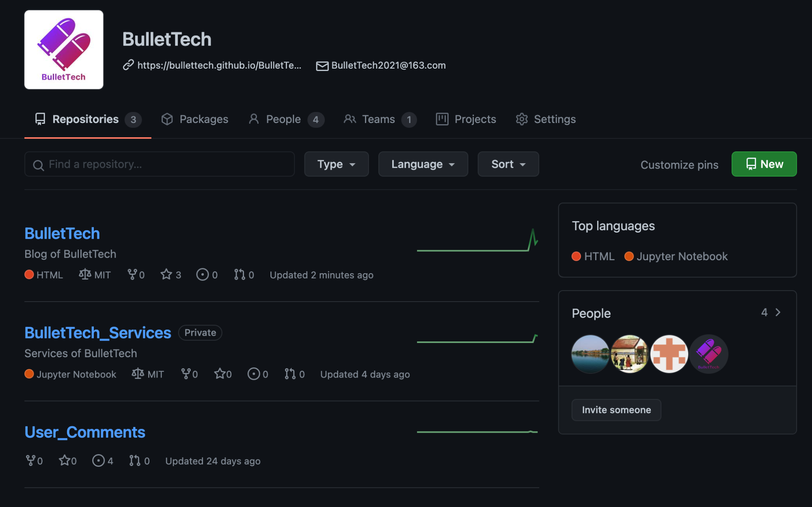Click the Invite someone button
This screenshot has height=507, width=812.
(616, 410)
